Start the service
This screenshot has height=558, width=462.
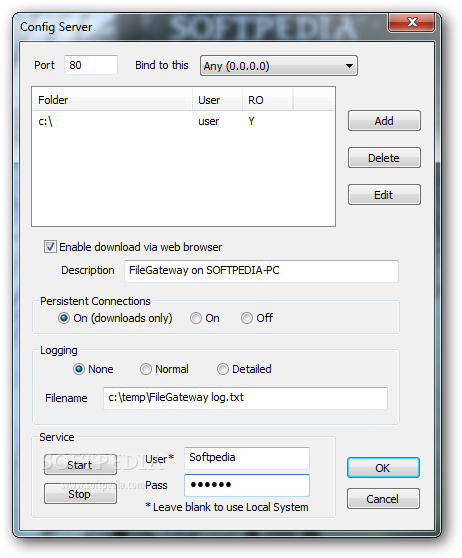[80, 464]
